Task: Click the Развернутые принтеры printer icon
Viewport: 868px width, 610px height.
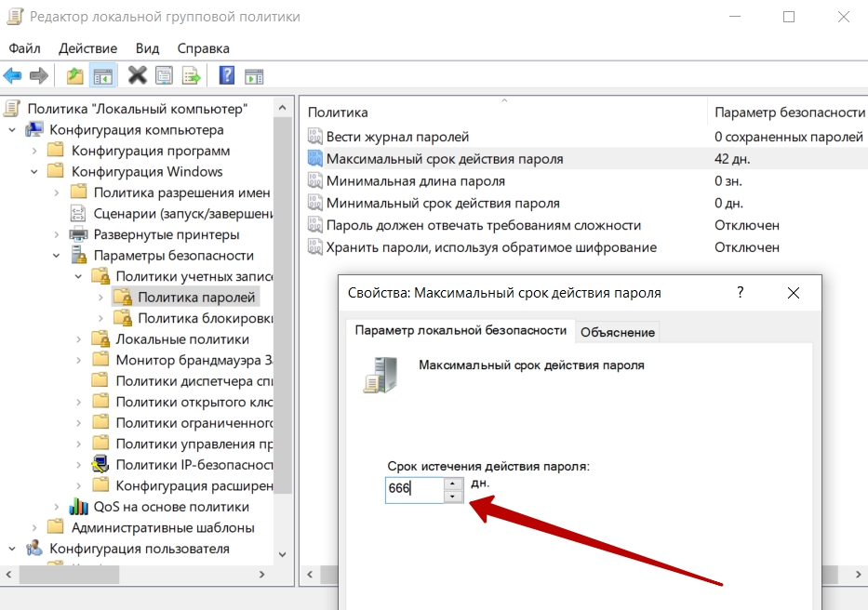Action: (78, 234)
